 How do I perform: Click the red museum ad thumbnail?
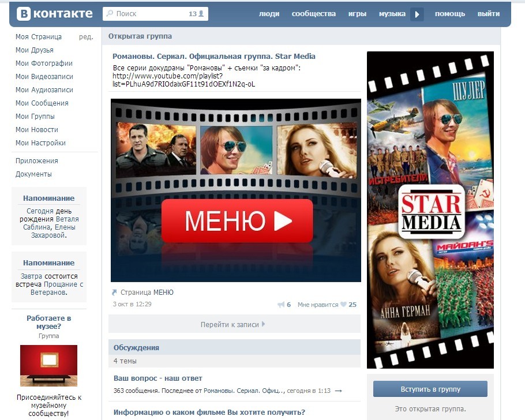[48, 366]
